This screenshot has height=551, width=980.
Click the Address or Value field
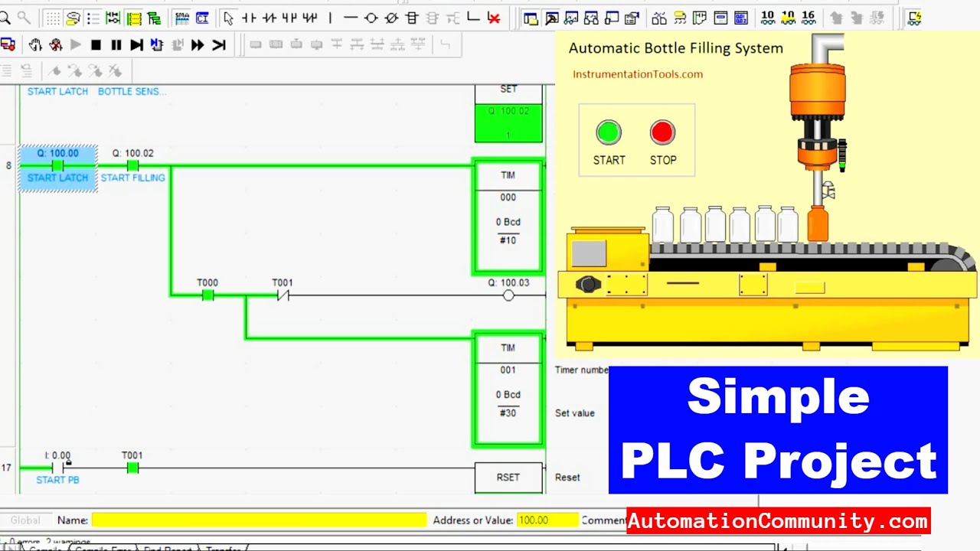pyautogui.click(x=547, y=520)
